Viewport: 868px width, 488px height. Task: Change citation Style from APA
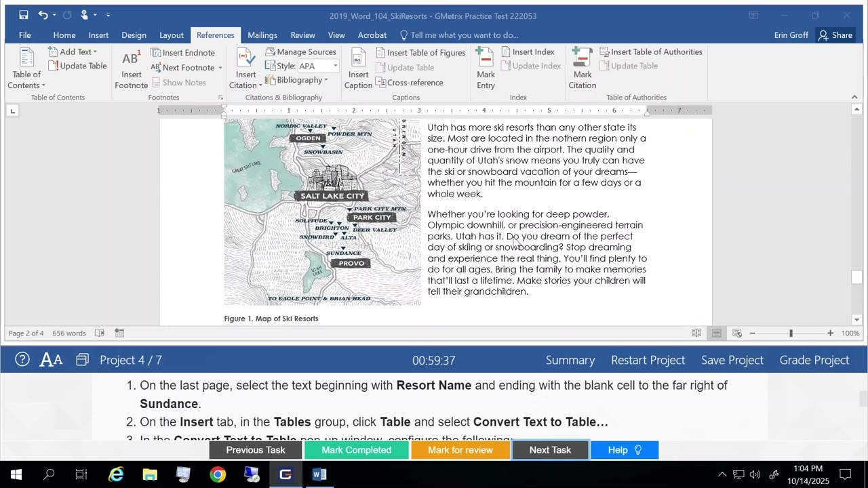[x=317, y=66]
